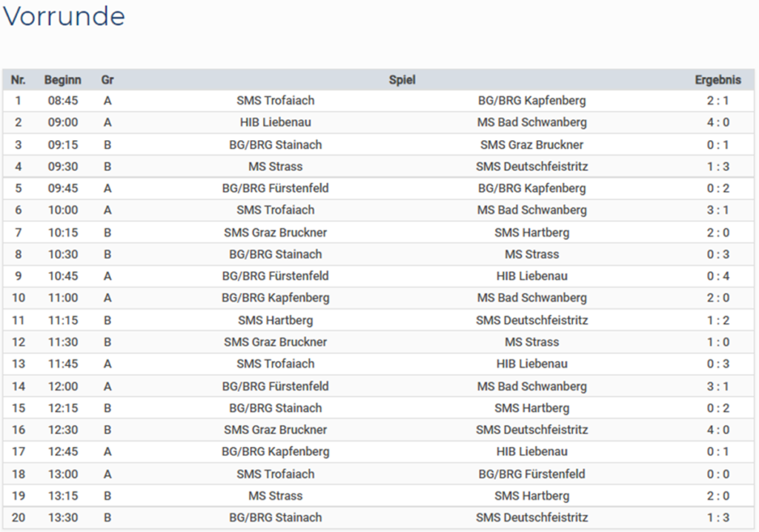Viewport: 759px width, 532px height.
Task: Click BG/BRG Fürstenfeld in match 14
Action: pyautogui.click(x=275, y=386)
